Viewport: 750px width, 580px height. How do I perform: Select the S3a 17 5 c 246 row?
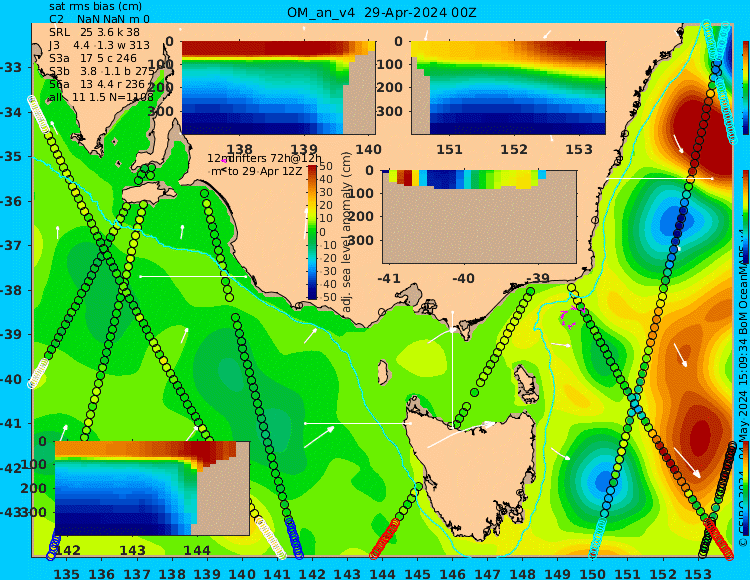pos(93,58)
